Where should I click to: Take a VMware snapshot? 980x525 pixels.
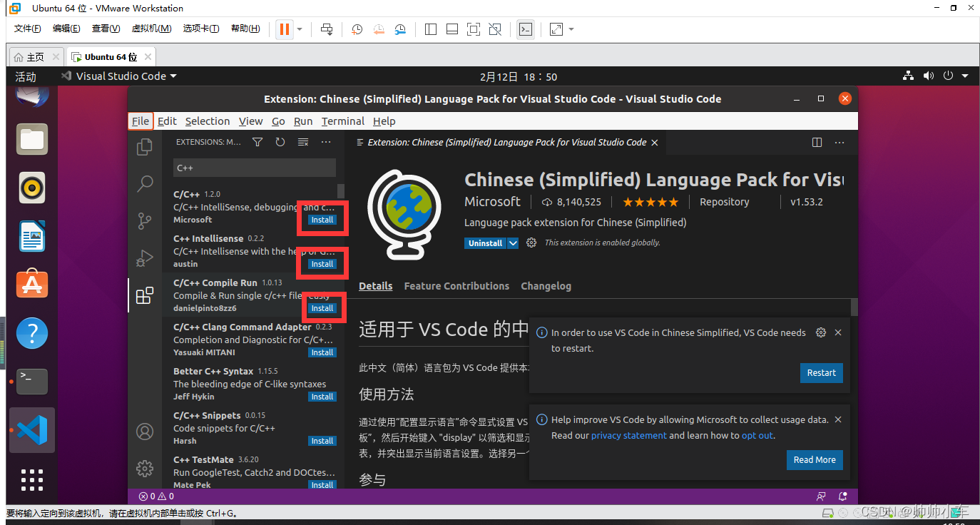point(357,29)
